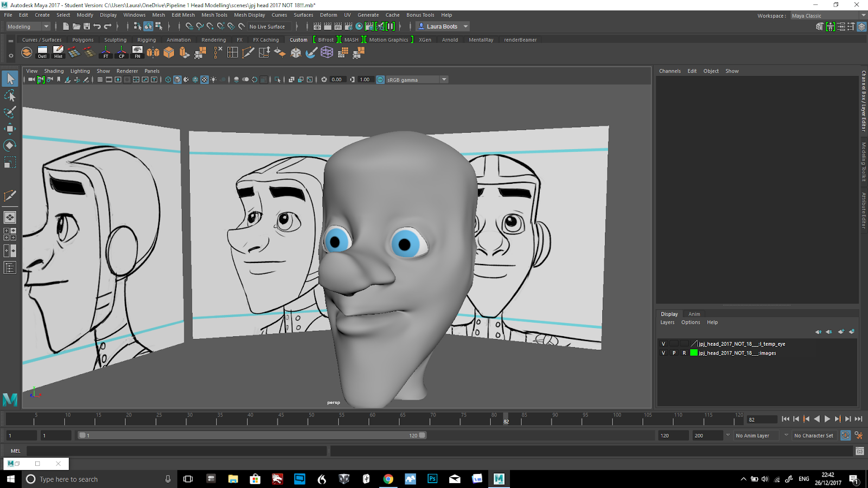Switch to the Sculpting shelf tab

(115, 40)
